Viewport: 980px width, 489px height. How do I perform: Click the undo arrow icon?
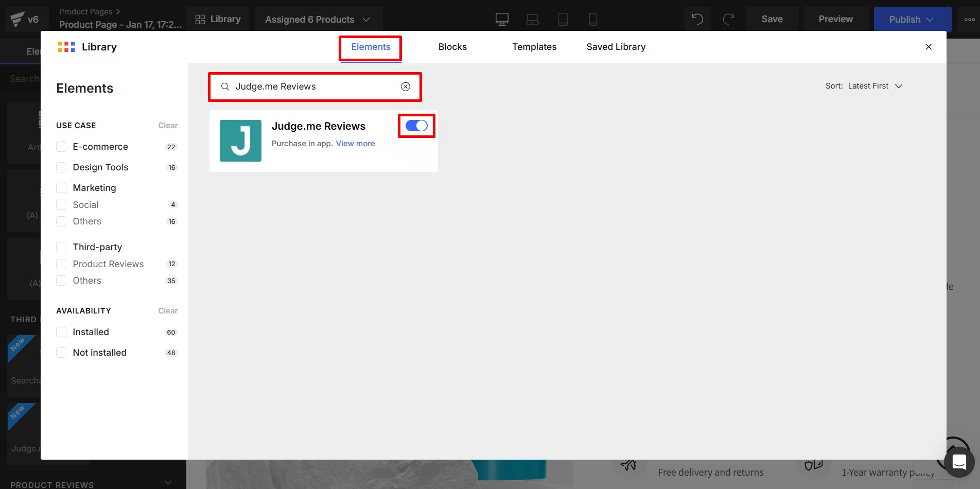[697, 20]
